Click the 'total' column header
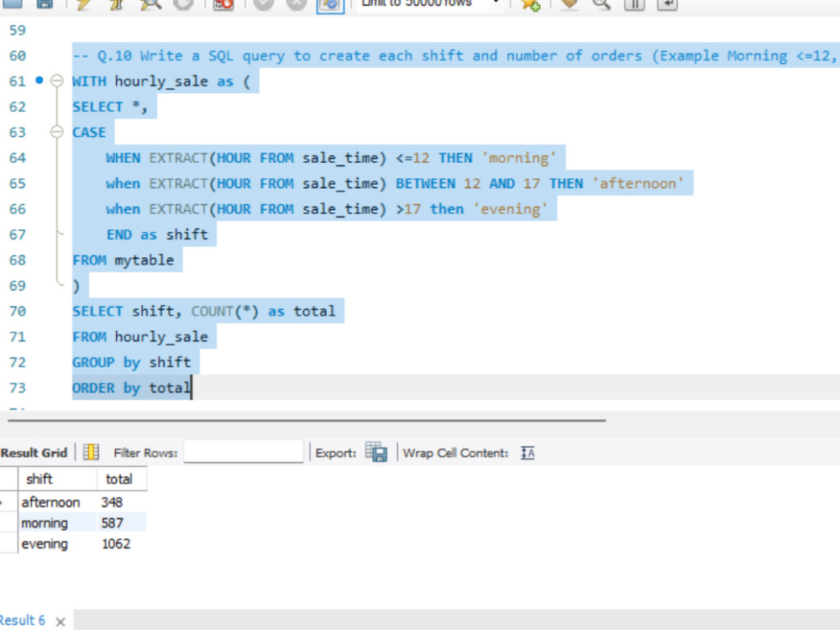This screenshot has height=630, width=840. (122, 479)
